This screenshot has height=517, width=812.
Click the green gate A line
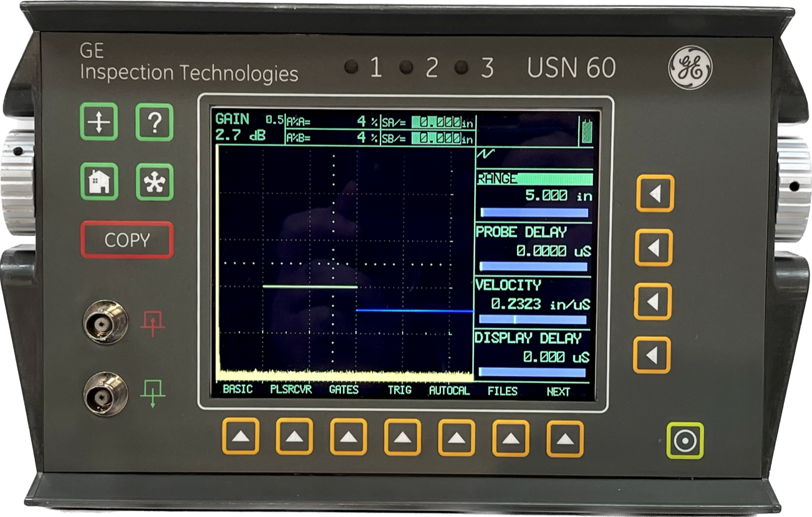pos(310,286)
